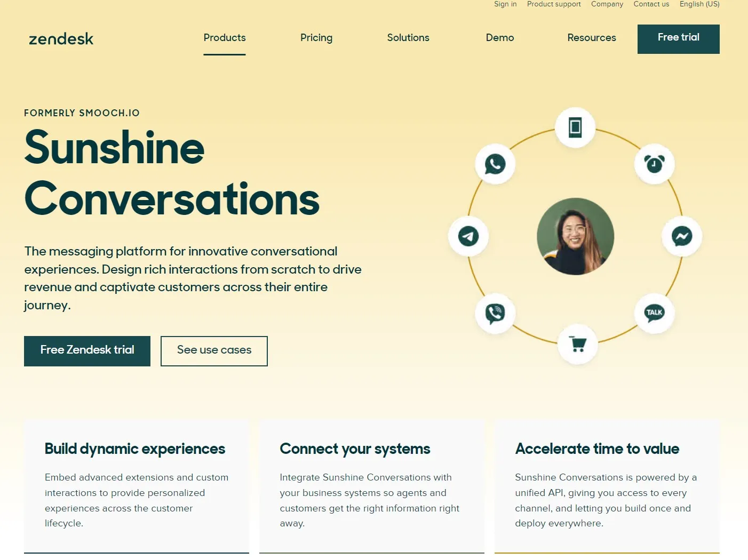Select the Telegram paper-plane icon
Viewport: 748px width, 560px height.
click(x=468, y=236)
